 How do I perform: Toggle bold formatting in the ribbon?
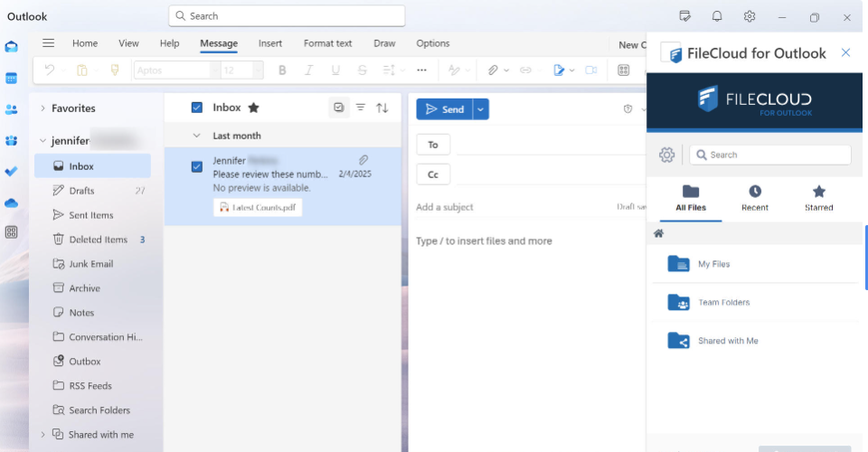[x=282, y=70]
